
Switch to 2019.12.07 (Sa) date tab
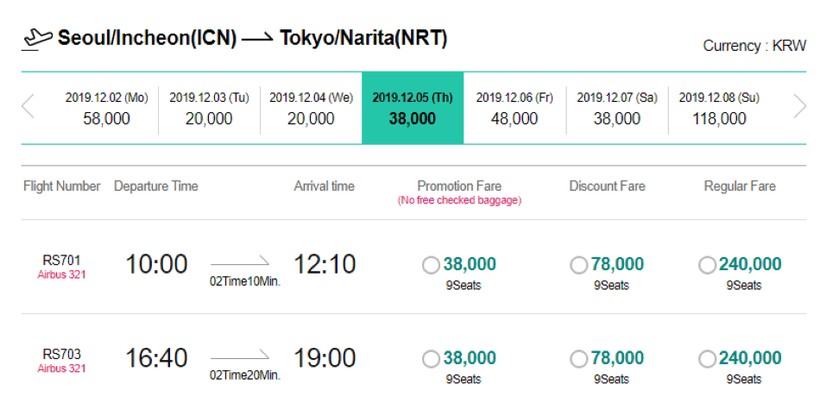tap(617, 108)
